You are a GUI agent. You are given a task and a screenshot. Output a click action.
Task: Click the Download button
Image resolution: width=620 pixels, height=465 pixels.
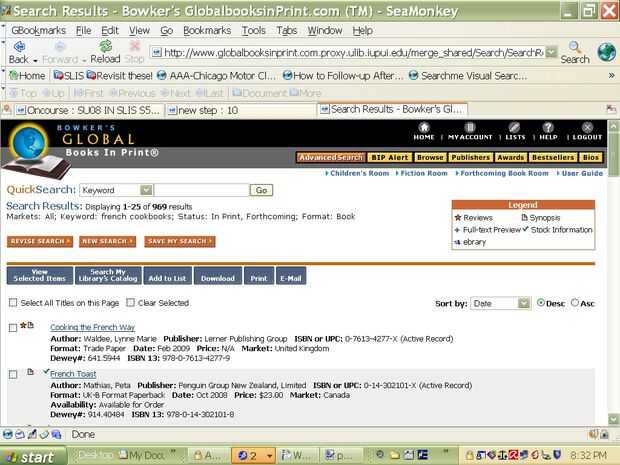pos(217,276)
